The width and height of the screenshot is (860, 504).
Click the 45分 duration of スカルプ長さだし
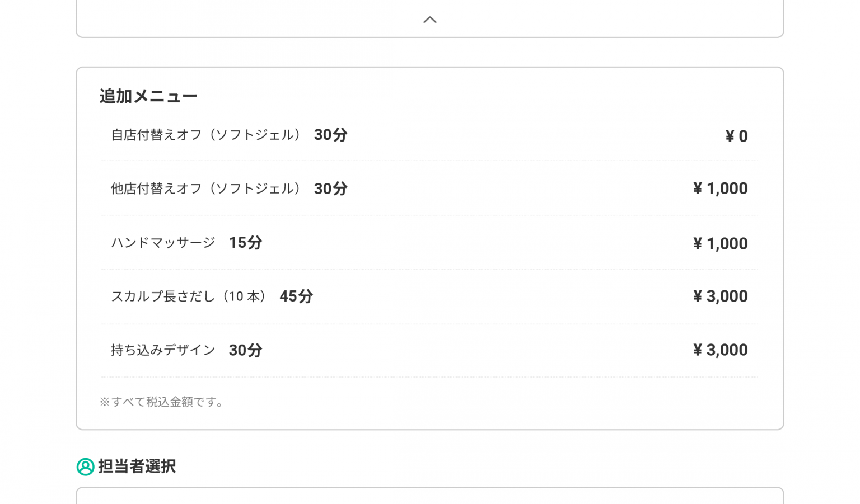296,296
